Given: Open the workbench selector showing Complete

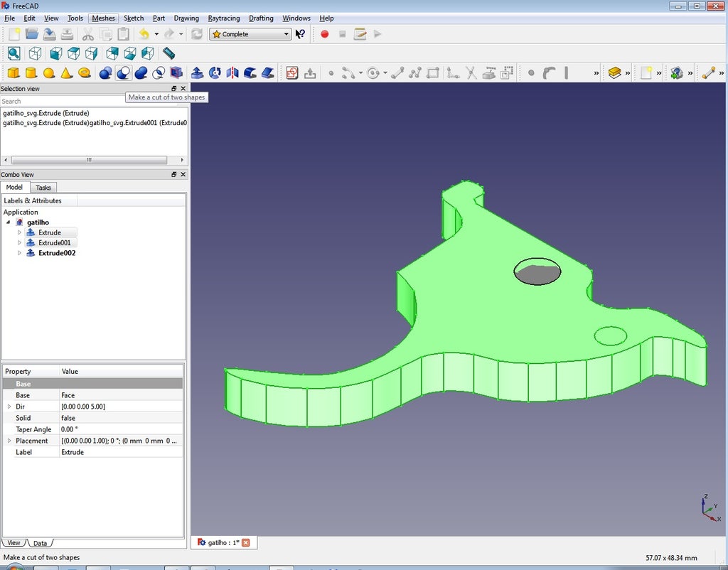Looking at the screenshot, I should point(249,33).
